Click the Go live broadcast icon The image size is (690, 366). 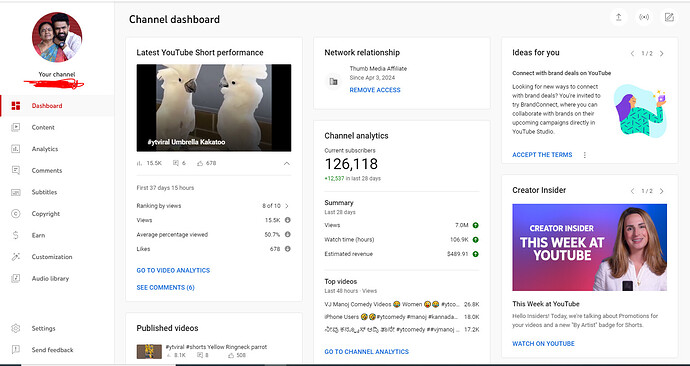(x=644, y=17)
